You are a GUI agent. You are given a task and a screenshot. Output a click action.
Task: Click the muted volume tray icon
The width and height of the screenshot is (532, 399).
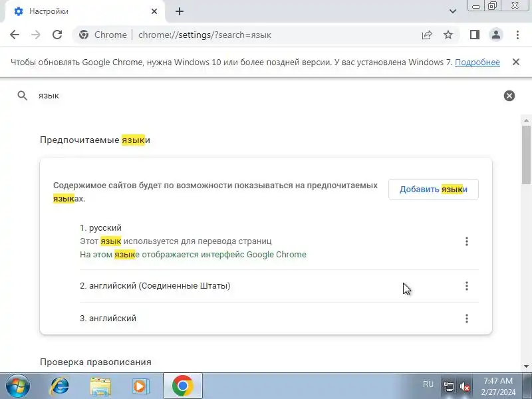[x=465, y=386]
